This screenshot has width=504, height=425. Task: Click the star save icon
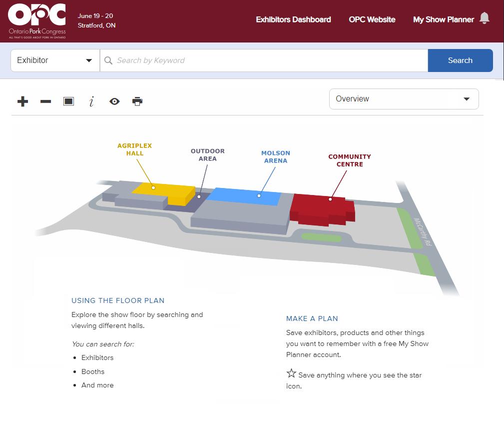click(x=291, y=373)
